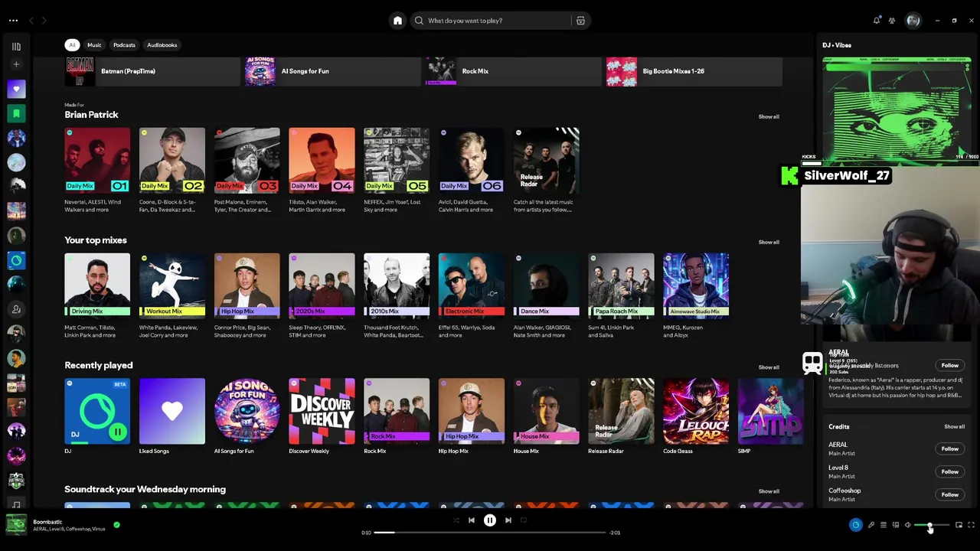
Task: Open the mini player
Action: pos(959,525)
